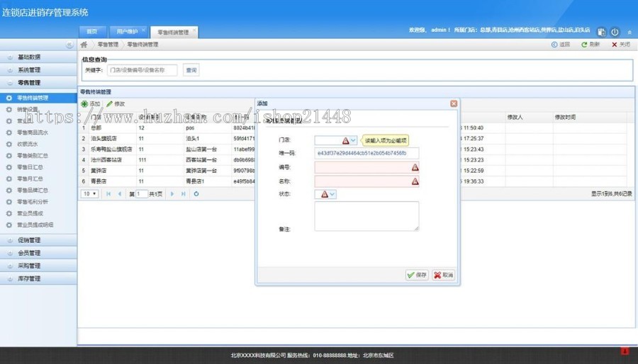Go to last page in pager

point(184,194)
